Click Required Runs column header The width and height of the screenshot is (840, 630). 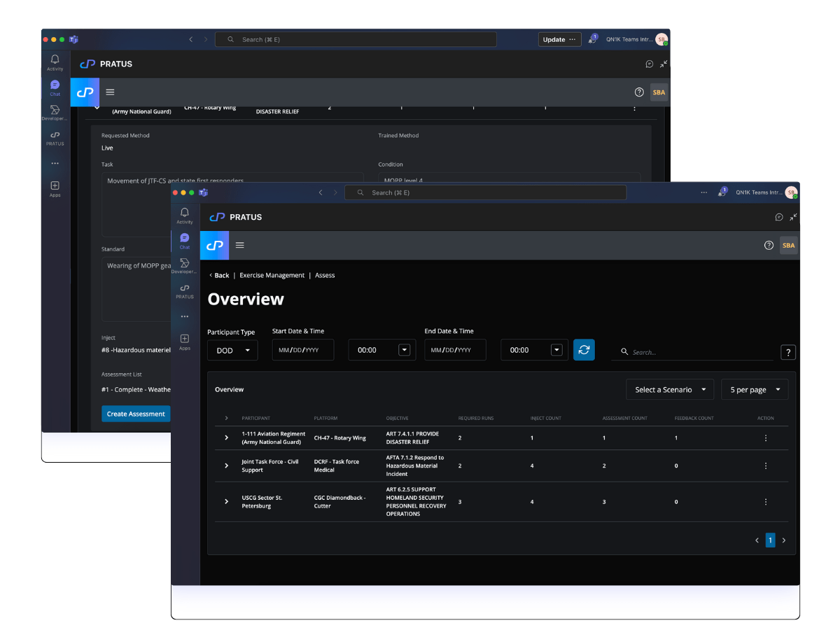pyautogui.click(x=475, y=418)
